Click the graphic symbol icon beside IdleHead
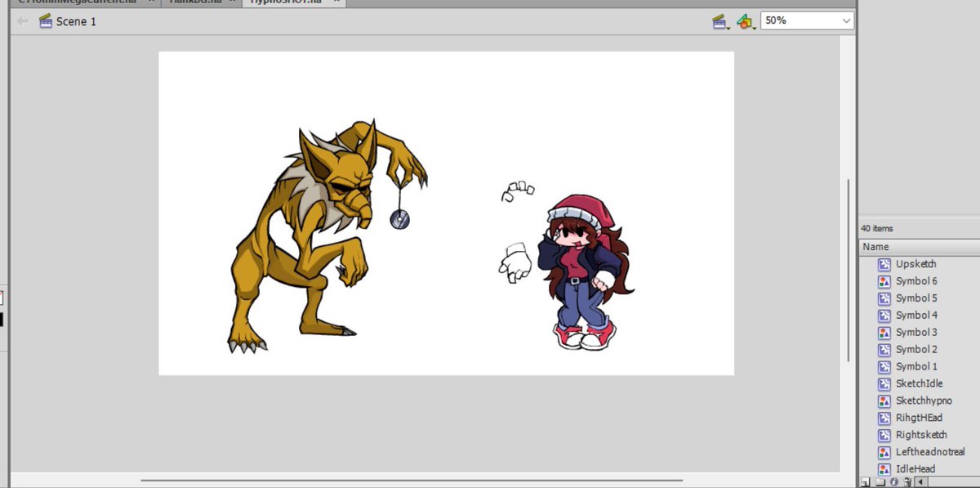The image size is (980, 488). pyautogui.click(x=884, y=470)
